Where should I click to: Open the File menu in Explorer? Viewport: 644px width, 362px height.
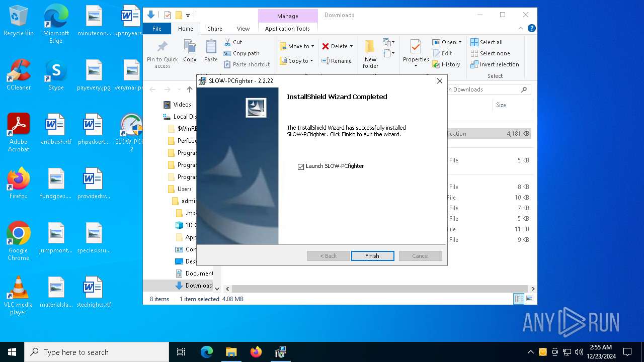pyautogui.click(x=157, y=29)
